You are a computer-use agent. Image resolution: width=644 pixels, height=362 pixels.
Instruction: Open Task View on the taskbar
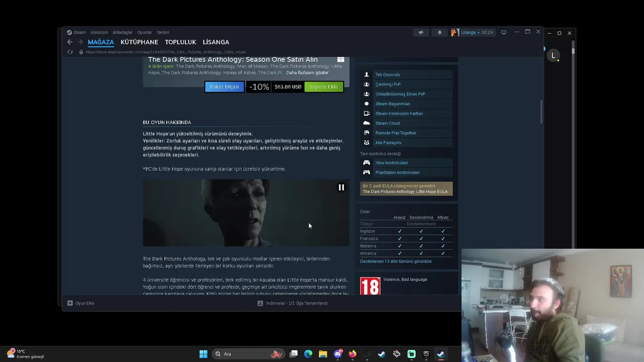point(294,354)
